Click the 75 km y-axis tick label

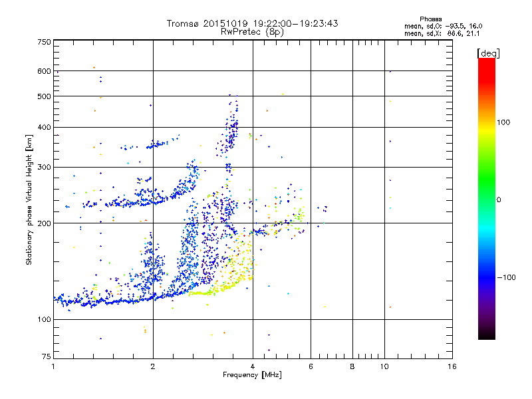pos(47,356)
